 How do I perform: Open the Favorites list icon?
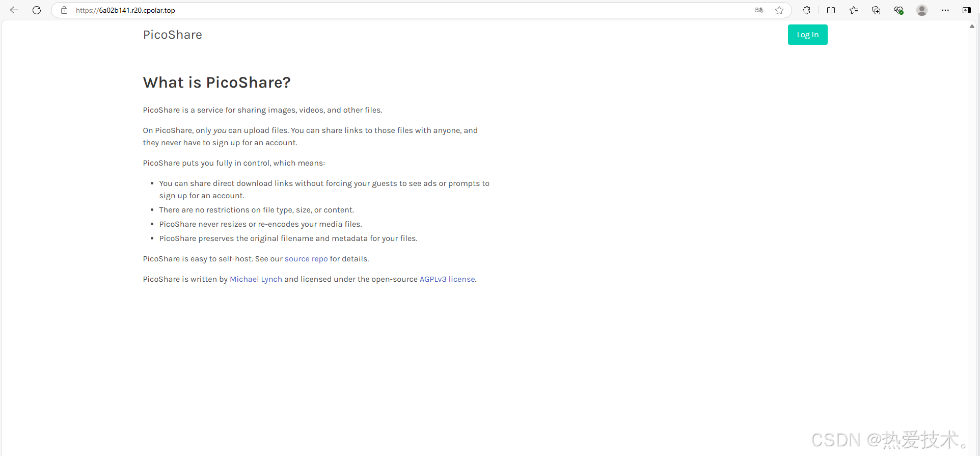pyautogui.click(x=854, y=10)
